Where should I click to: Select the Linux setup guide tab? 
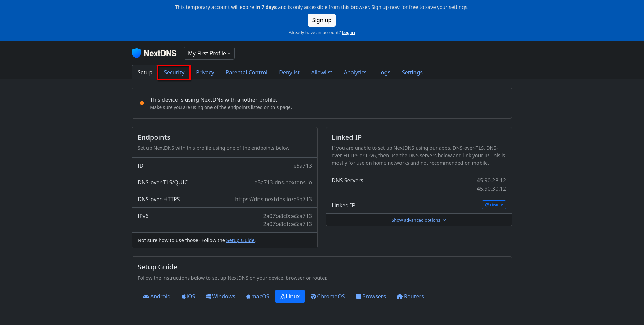point(290,296)
